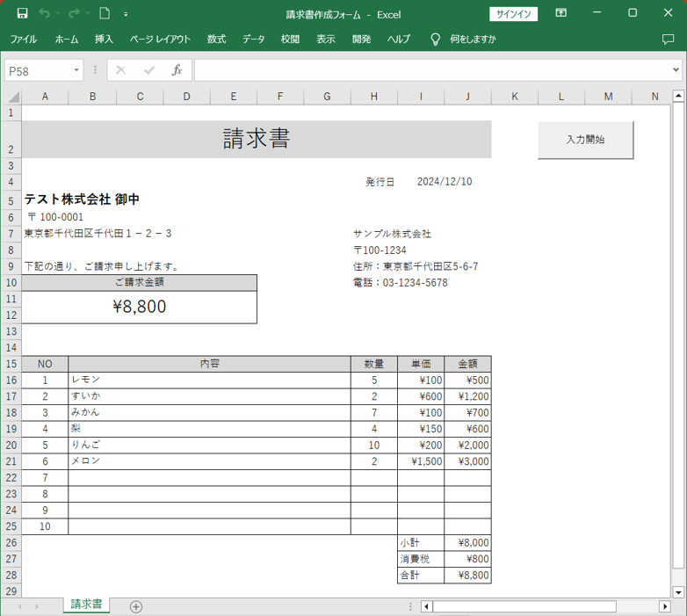Expand the Name Box dropdown arrow
The image size is (687, 616).
pos(77,70)
